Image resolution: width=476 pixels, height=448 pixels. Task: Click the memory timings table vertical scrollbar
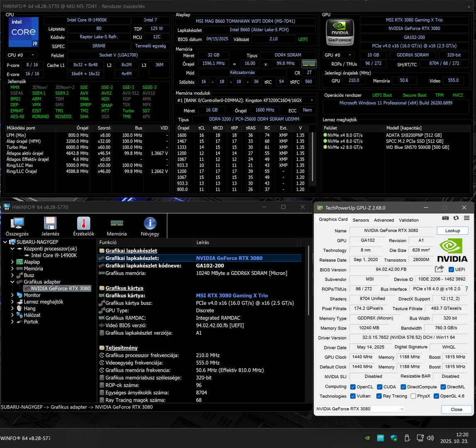point(312,158)
